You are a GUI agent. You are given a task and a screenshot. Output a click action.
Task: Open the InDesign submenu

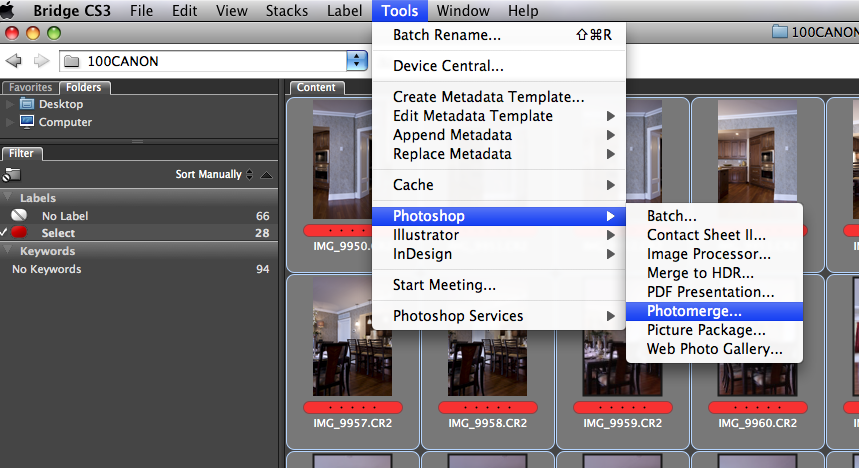[499, 254]
